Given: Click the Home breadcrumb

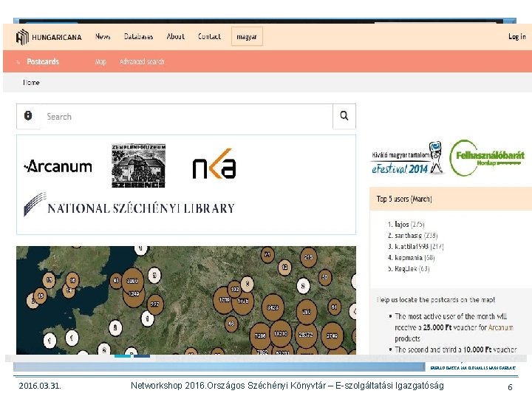Looking at the screenshot, I should point(31,83).
